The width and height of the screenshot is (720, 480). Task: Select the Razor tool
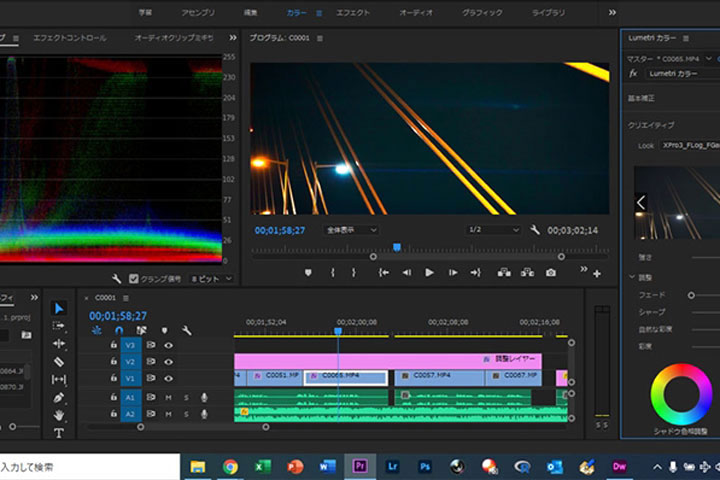point(59,361)
